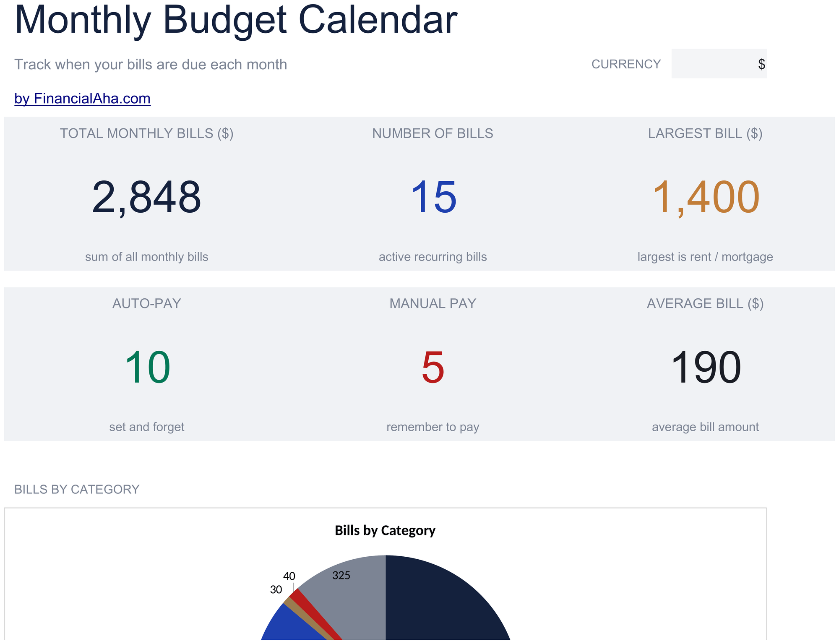Select the average bill value 190
This screenshot has width=839, height=644.
pos(706,368)
